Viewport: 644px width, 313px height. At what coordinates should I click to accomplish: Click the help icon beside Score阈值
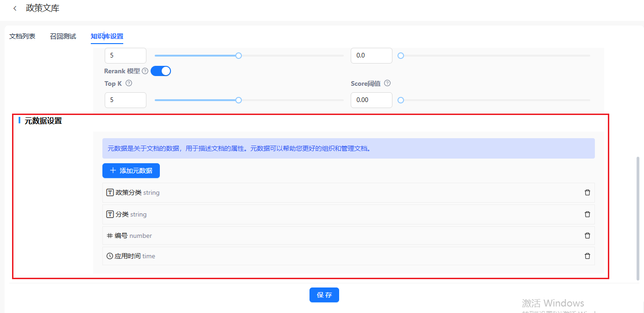pyautogui.click(x=387, y=83)
